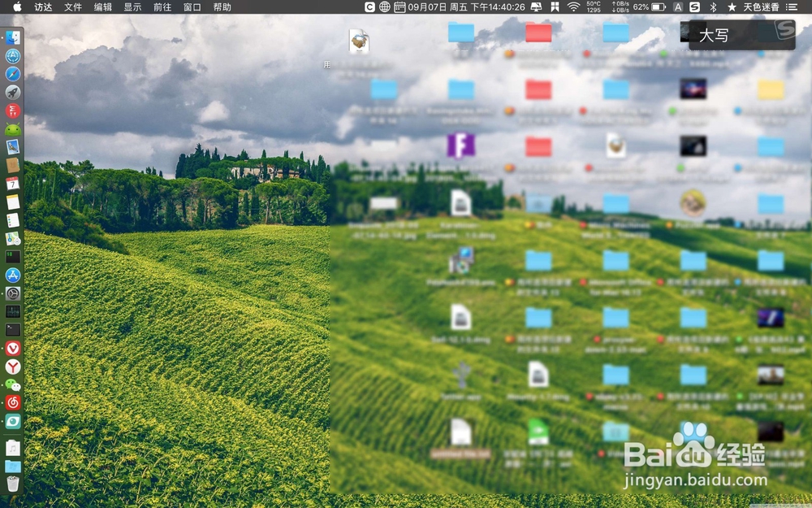The height and width of the screenshot is (508, 812).
Task: Click the Bluetooth menu bar icon
Action: 713,7
